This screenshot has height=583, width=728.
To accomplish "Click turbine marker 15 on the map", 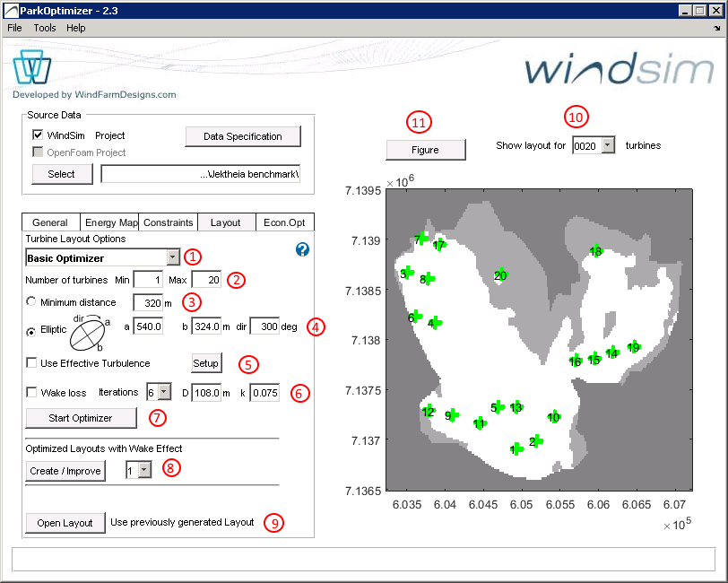I will click(594, 359).
